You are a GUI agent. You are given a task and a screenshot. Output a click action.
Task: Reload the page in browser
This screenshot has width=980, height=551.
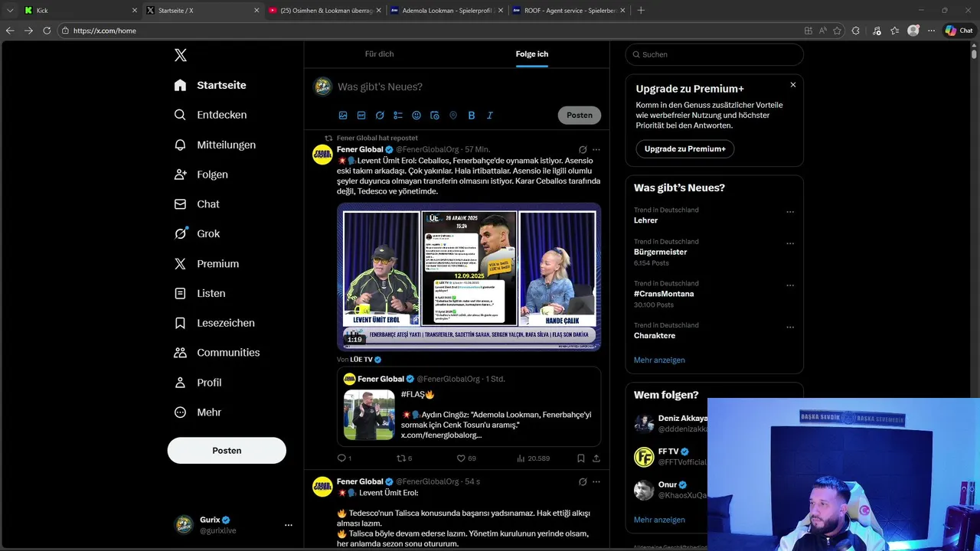click(47, 31)
